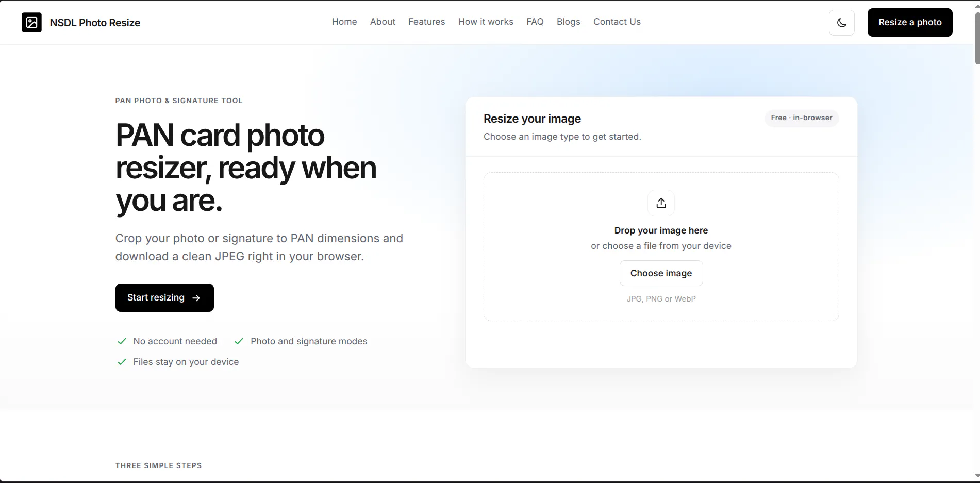Screen dimensions: 980x483
Task: Click the scrollbar down arrow
Action: click(x=977, y=475)
